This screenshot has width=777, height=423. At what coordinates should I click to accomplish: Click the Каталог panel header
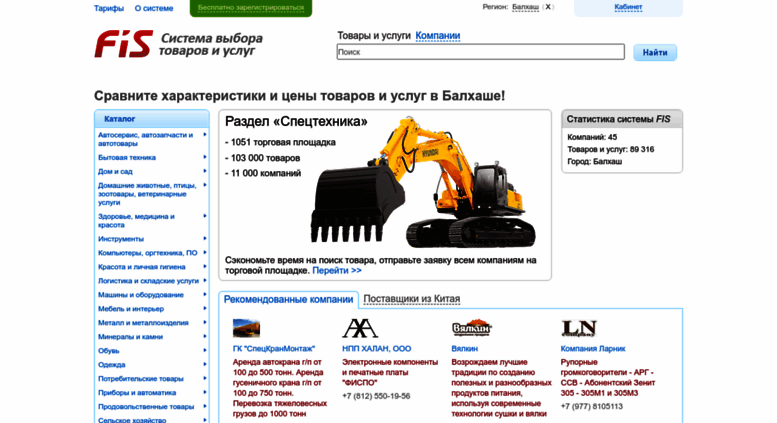(152, 119)
